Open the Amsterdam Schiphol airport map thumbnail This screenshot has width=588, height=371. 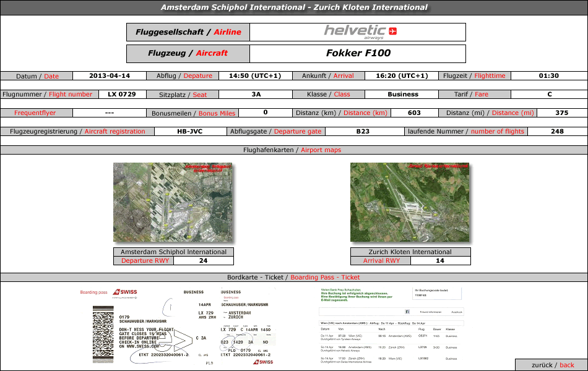click(x=173, y=202)
